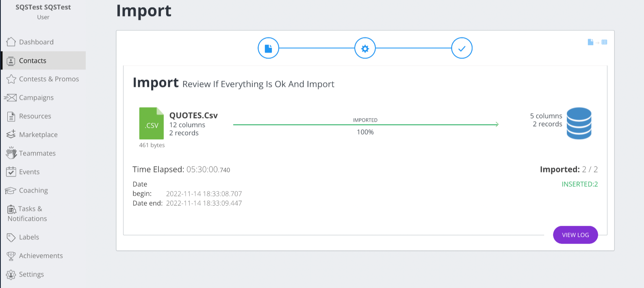This screenshot has height=288, width=644.
Task: Click the green CSV file icon
Action: tap(151, 123)
